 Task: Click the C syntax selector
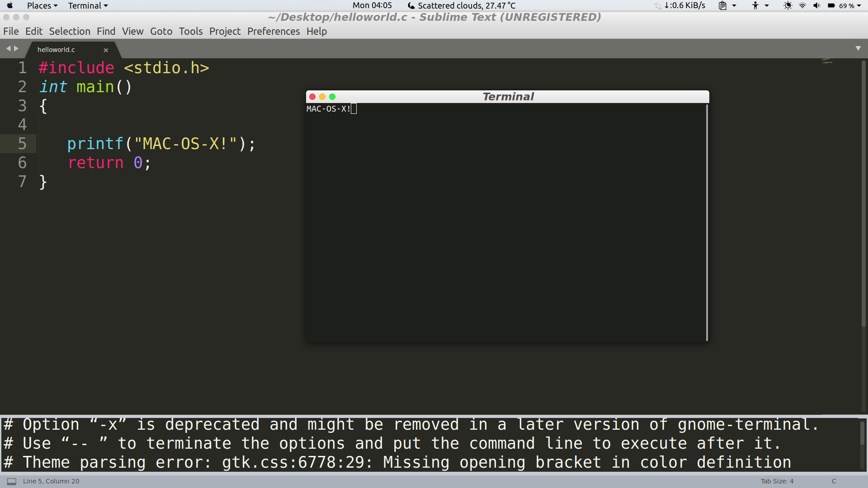coord(834,481)
